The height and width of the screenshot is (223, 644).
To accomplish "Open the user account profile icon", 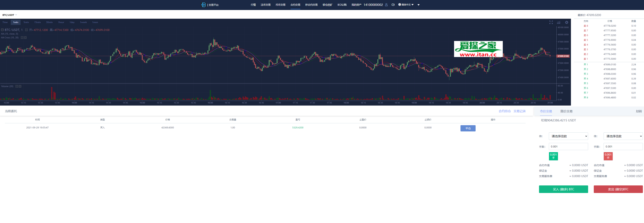I will (x=386, y=5).
